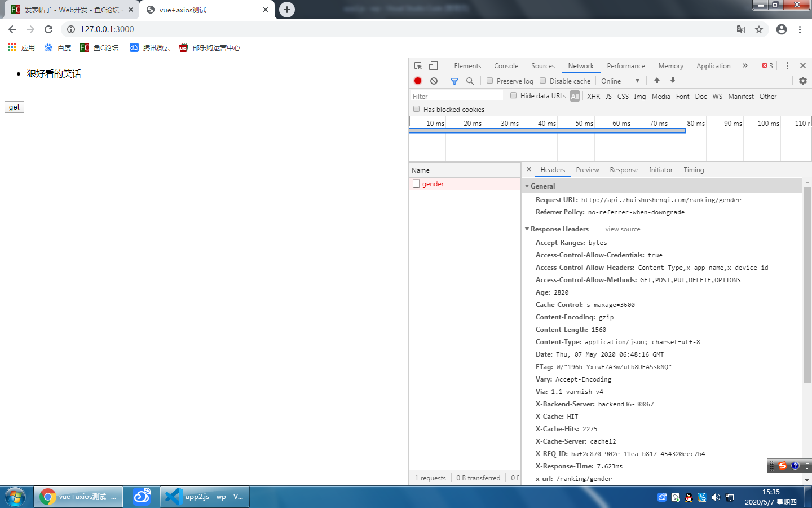This screenshot has height=508, width=812.
Task: Open the Timing tab of the request
Action: (x=694, y=169)
